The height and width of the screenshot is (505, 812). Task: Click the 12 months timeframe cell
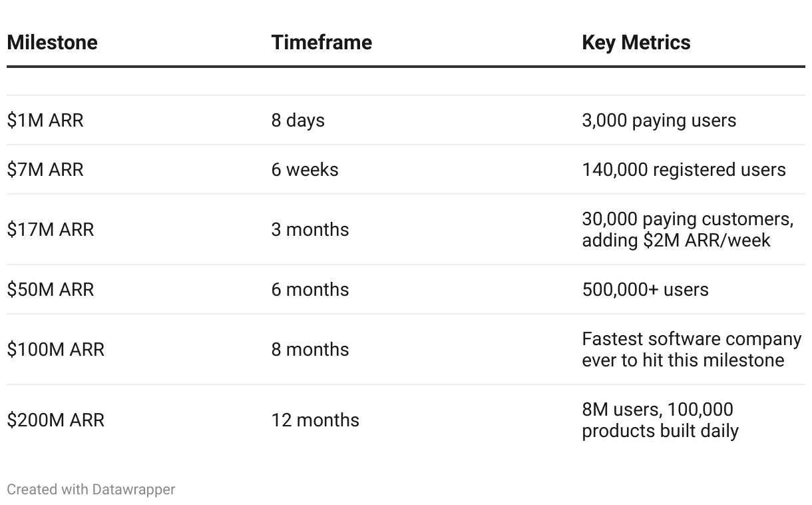click(315, 420)
